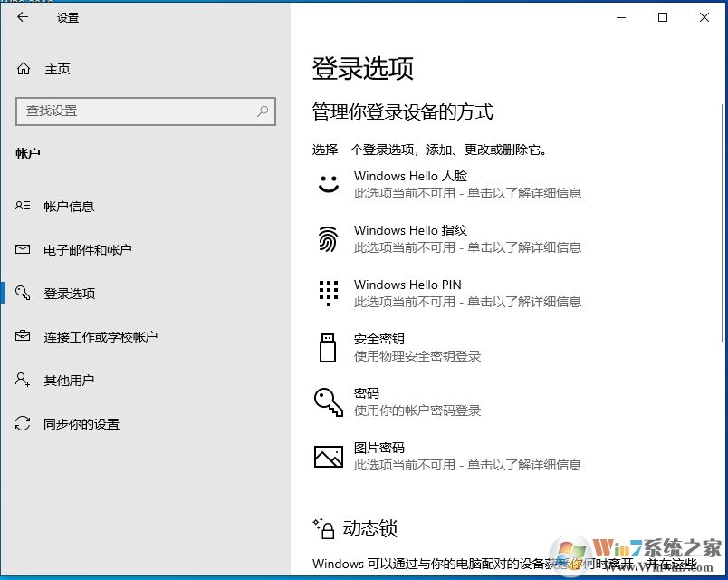The width and height of the screenshot is (728, 580).
Task: Select the dynamic lock icon beside 动态锁
Action: click(x=325, y=529)
